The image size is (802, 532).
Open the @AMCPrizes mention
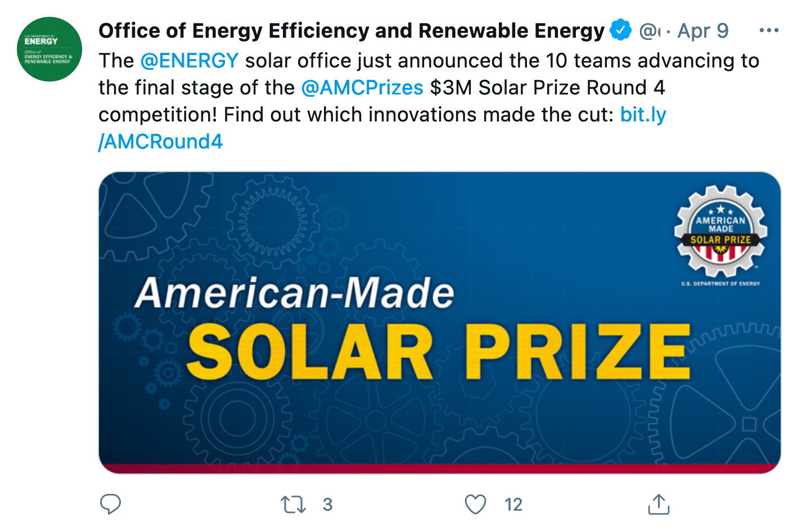(362, 88)
